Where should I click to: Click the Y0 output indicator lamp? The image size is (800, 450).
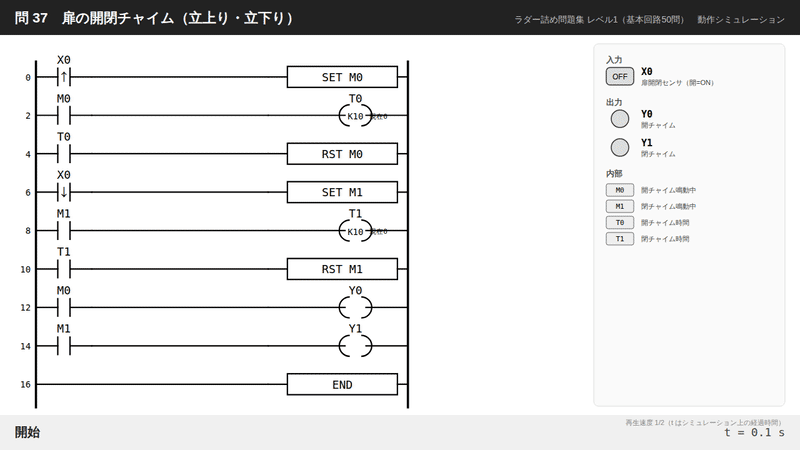pos(619,119)
